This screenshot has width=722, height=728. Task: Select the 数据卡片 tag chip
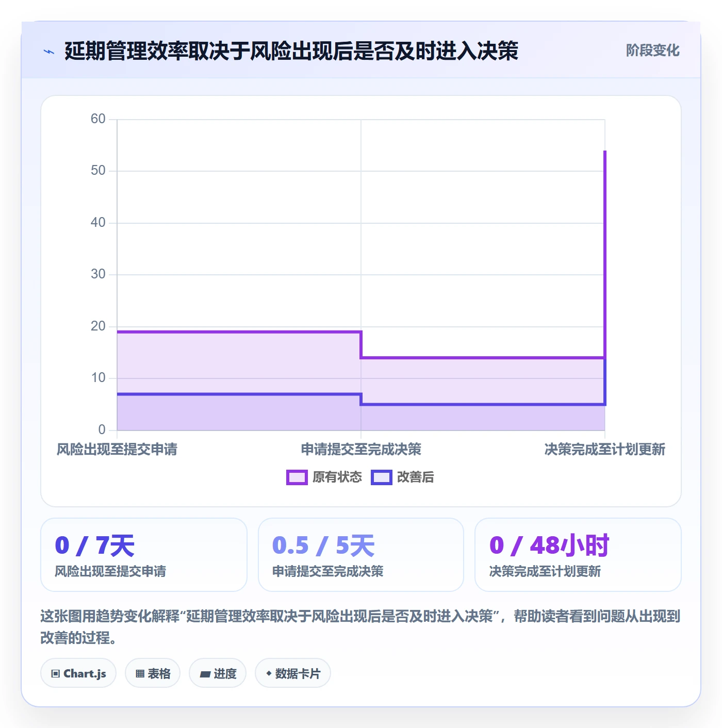pos(293,673)
